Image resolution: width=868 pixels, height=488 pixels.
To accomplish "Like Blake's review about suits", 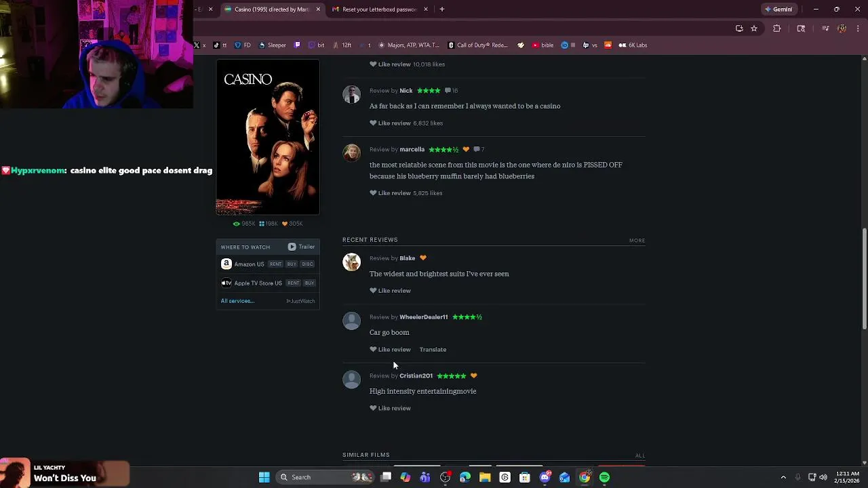I will (390, 291).
